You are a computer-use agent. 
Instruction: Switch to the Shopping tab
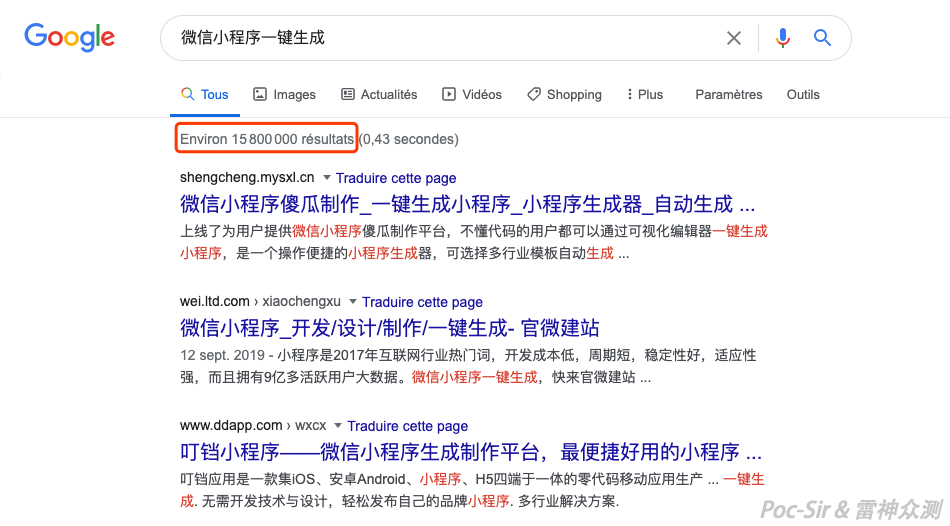[x=564, y=95]
